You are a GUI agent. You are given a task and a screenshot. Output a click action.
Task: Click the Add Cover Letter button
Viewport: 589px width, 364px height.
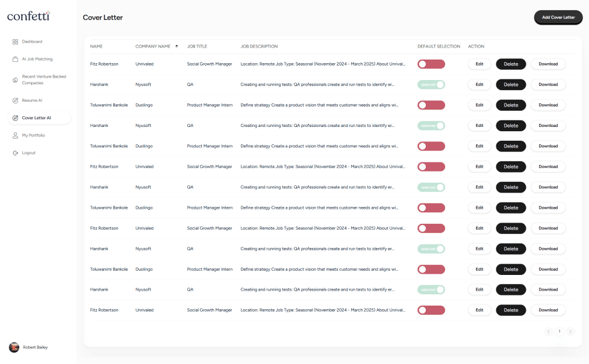click(558, 17)
